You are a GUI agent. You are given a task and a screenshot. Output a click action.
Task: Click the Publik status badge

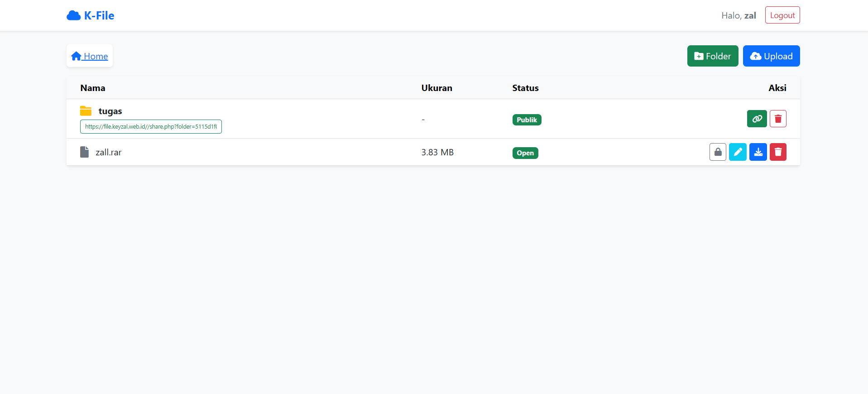tap(527, 120)
